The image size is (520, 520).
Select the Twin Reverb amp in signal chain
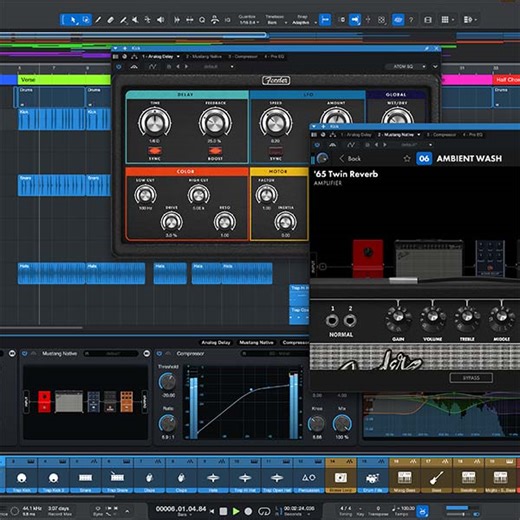point(429,259)
